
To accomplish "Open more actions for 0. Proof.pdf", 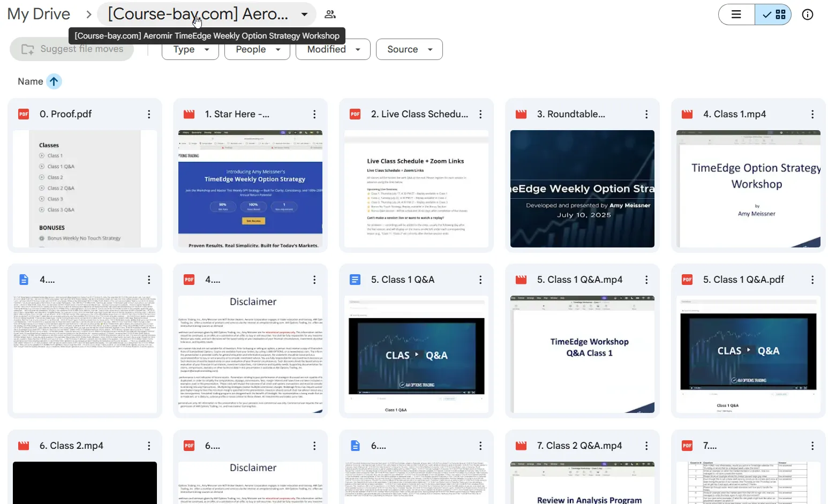I will click(149, 114).
